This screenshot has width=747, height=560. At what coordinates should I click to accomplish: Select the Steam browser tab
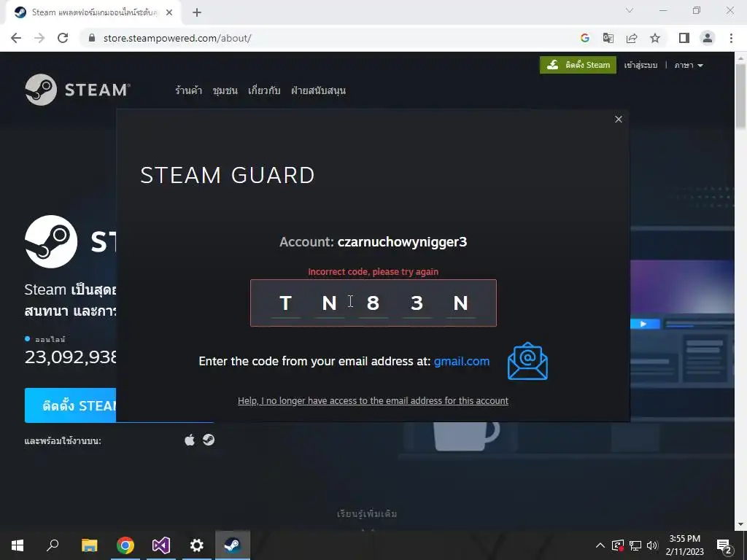pos(93,13)
